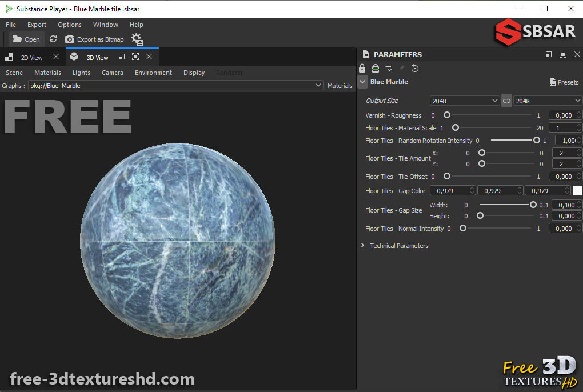The width and height of the screenshot is (583, 392).
Task: Click the Open button in the toolbar
Action: [x=25, y=39]
